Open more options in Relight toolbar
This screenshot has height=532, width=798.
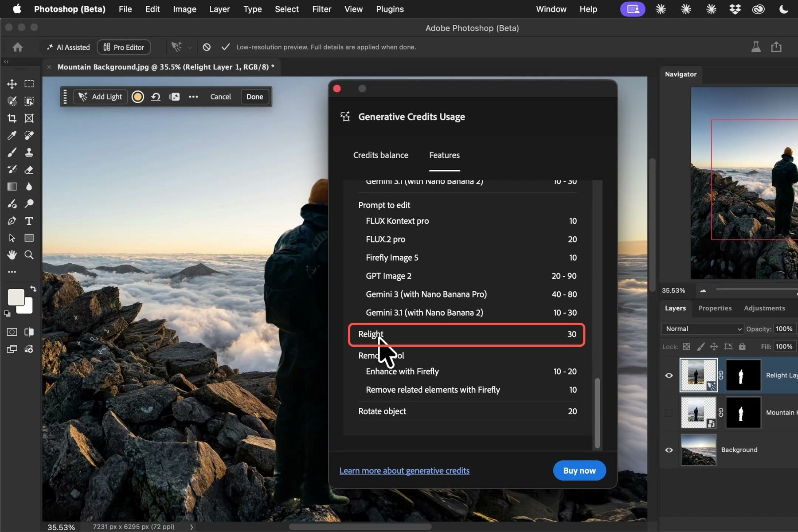tap(193, 97)
